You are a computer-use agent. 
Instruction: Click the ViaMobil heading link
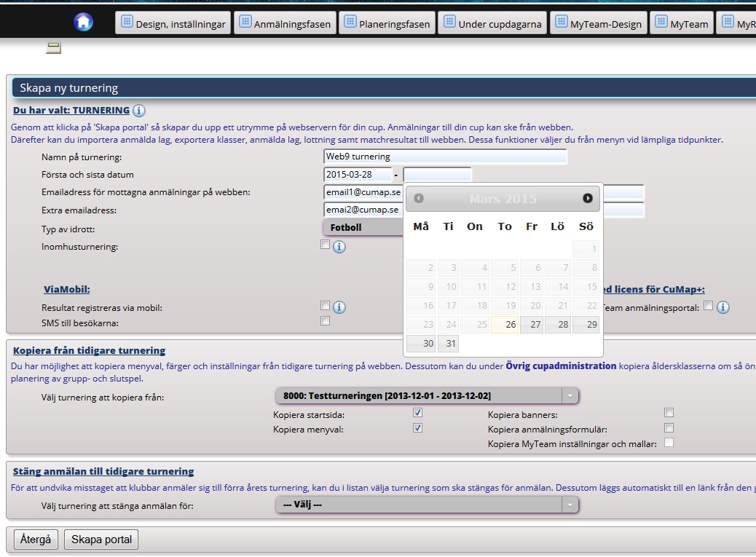67,290
